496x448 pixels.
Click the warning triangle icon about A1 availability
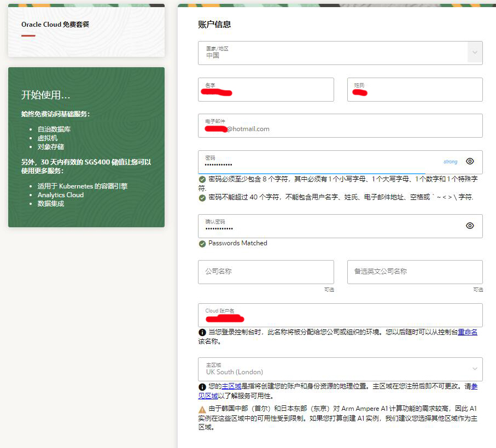[x=202, y=410]
